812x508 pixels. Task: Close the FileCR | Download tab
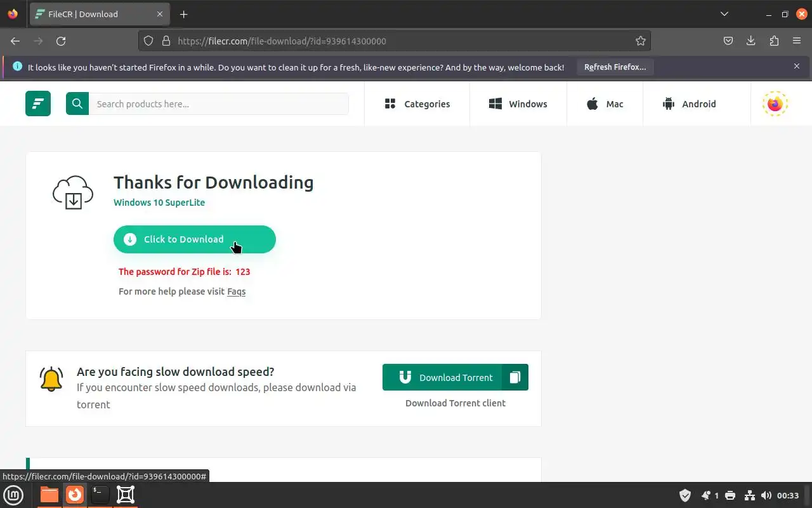[160, 14]
